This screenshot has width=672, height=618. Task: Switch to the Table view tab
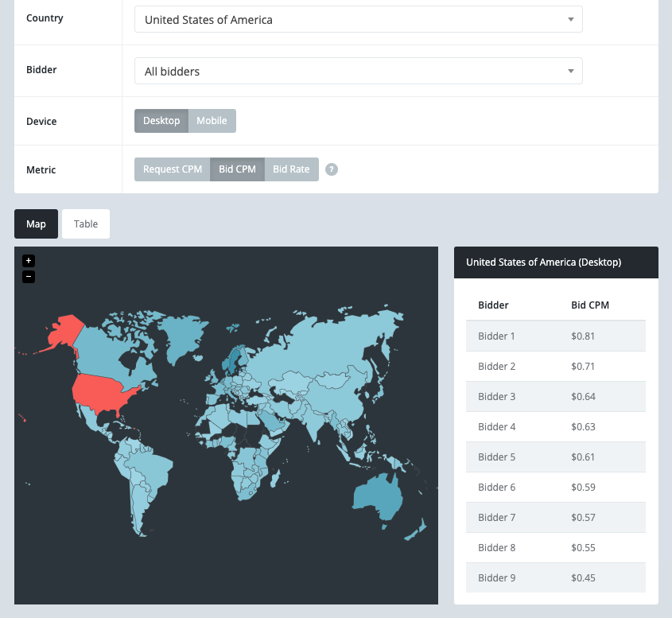[85, 223]
